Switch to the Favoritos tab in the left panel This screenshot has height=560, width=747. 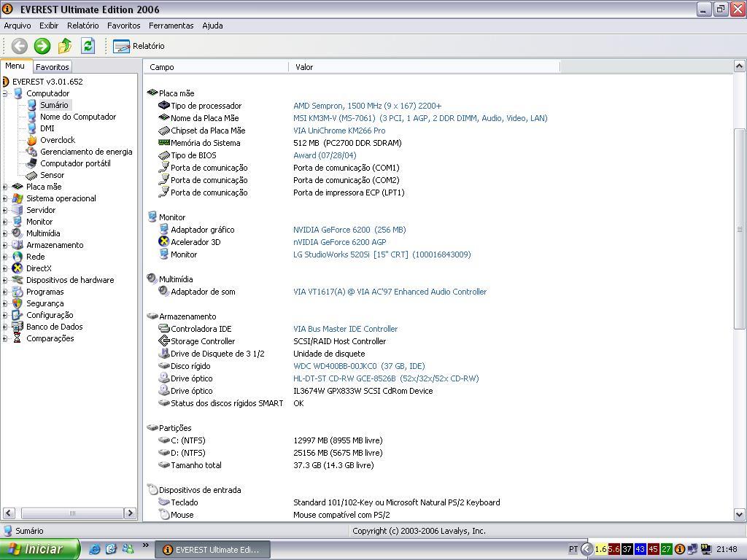[x=53, y=67]
